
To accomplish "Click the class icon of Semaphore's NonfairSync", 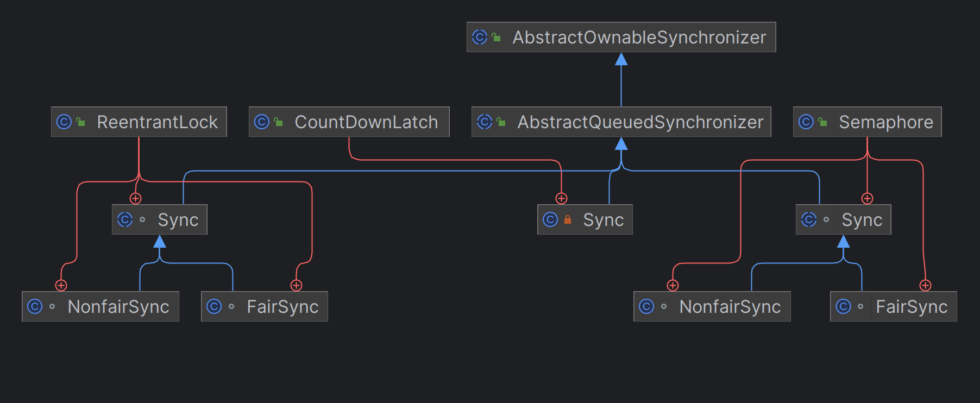I will pyautogui.click(x=646, y=306).
